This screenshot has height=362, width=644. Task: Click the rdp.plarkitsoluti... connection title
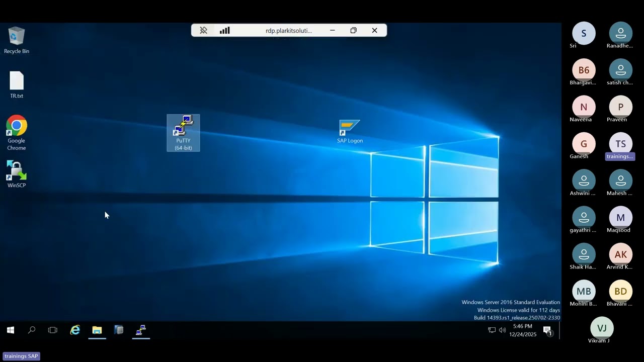289,31
